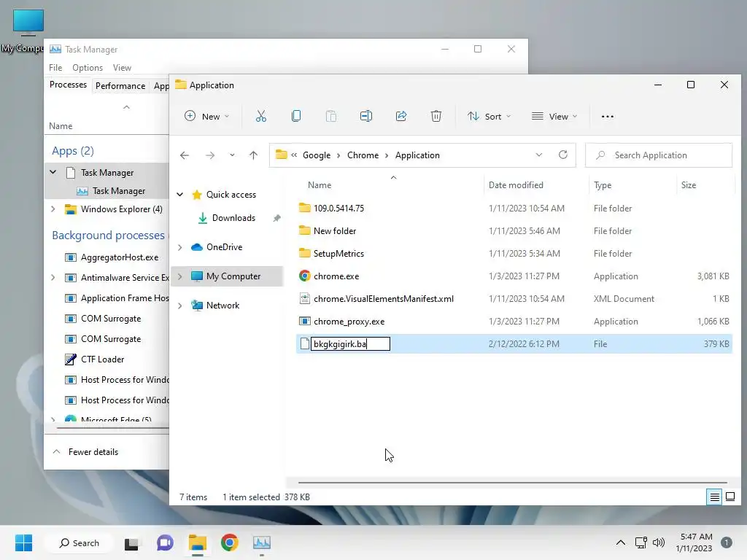Go forward with the right arrow button
747x560 pixels.
point(210,155)
